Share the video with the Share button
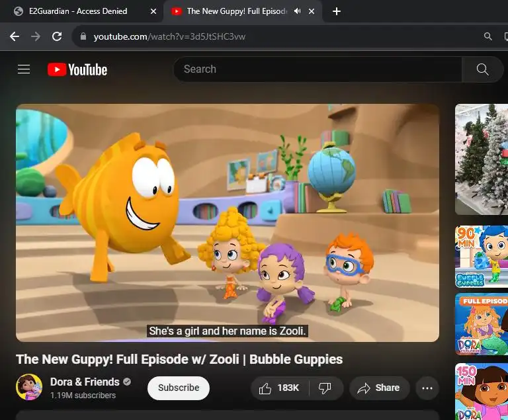Viewport: 508px width, 420px height. [x=380, y=388]
